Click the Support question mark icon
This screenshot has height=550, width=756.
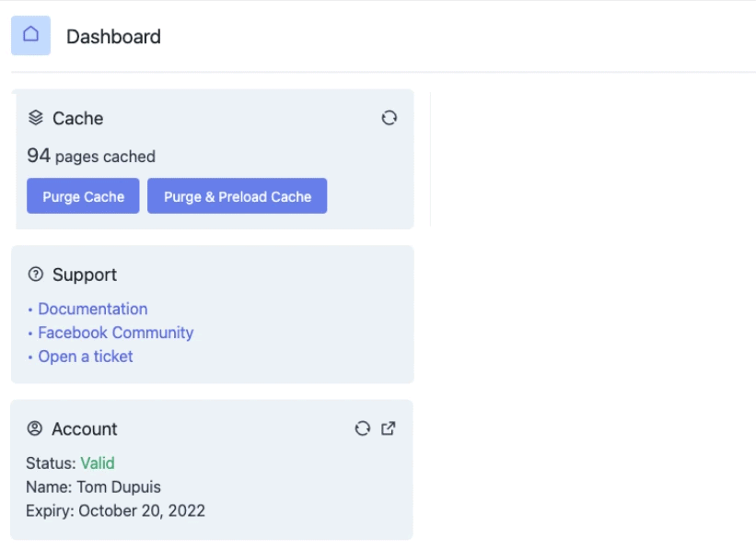[x=36, y=275]
